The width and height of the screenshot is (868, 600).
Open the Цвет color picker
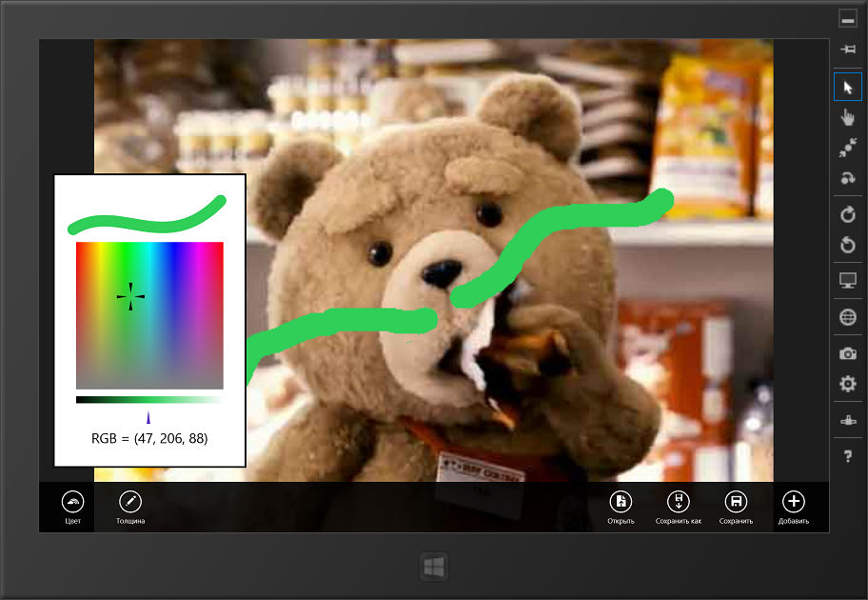[x=72, y=508]
